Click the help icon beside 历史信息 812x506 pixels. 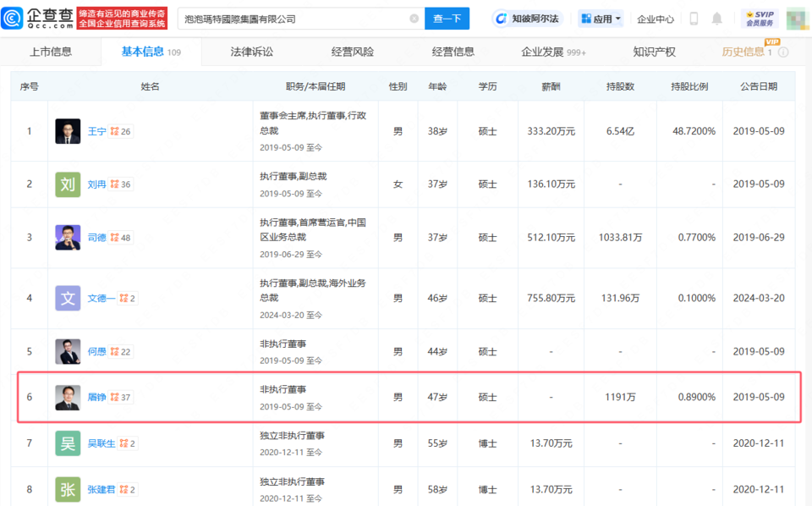click(783, 52)
